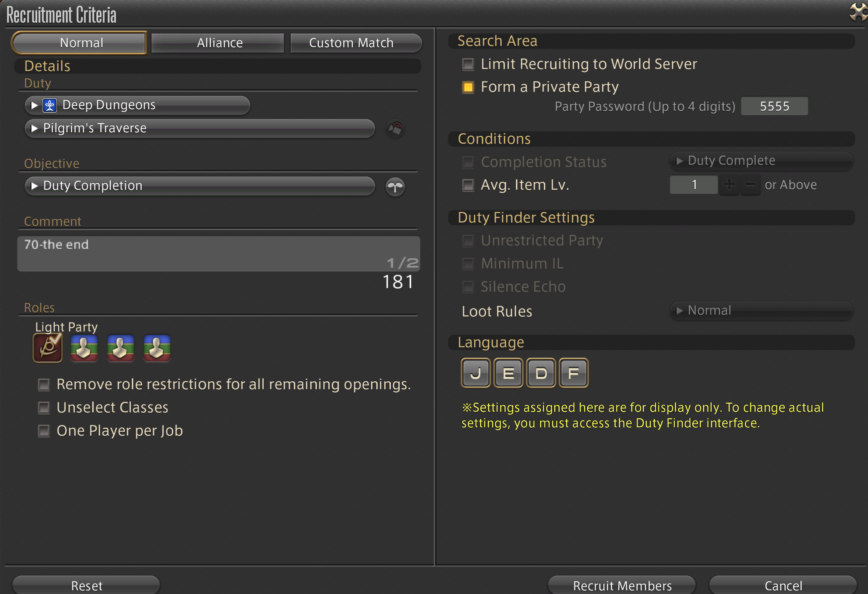Switch to the Custom Match tab
This screenshot has width=868, height=594.
tap(355, 43)
